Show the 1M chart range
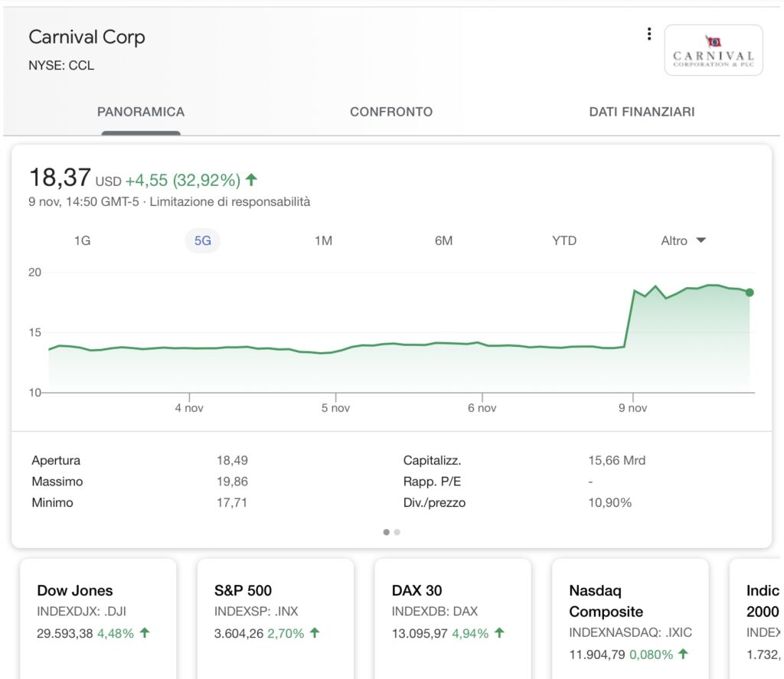This screenshot has width=784, height=679. pos(324,240)
